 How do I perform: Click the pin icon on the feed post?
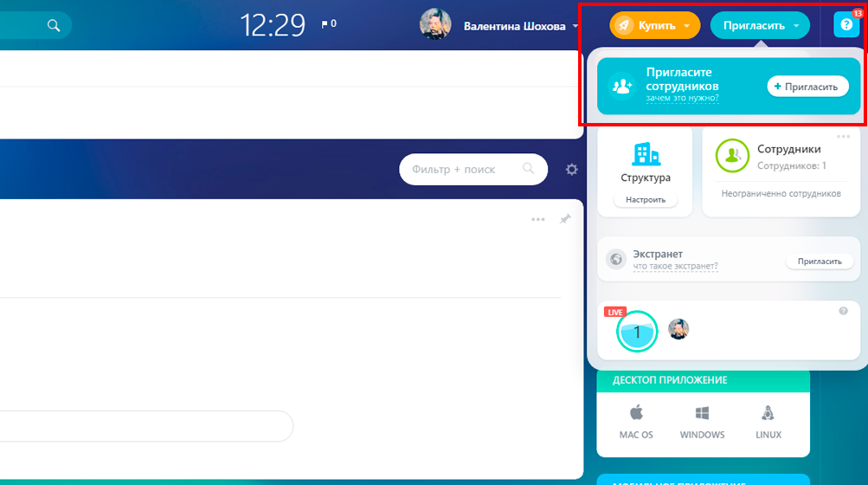[564, 219]
